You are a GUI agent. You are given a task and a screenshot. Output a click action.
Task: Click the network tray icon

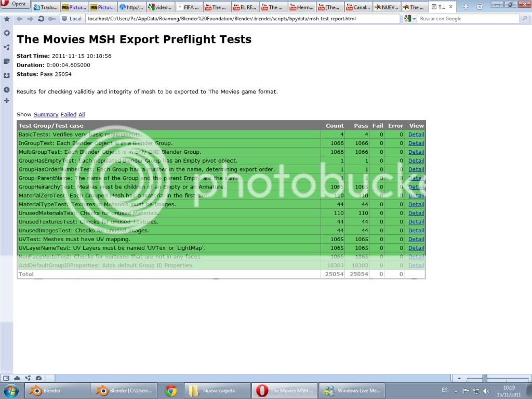(x=476, y=391)
